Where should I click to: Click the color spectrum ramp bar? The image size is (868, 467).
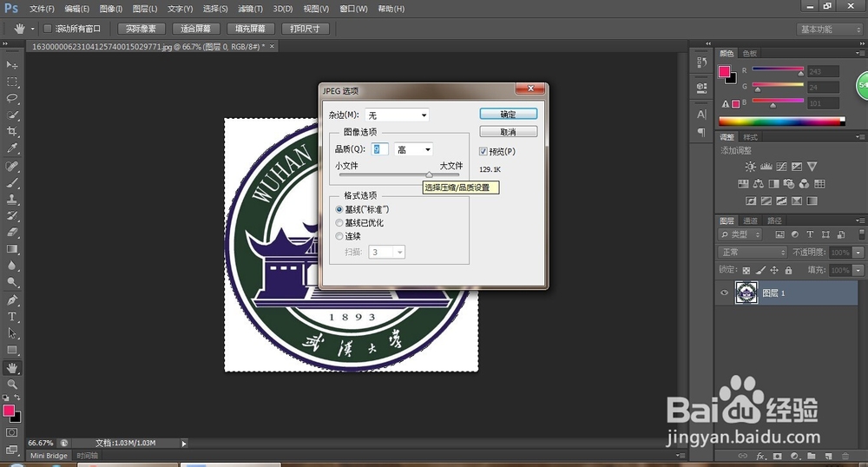tap(782, 122)
